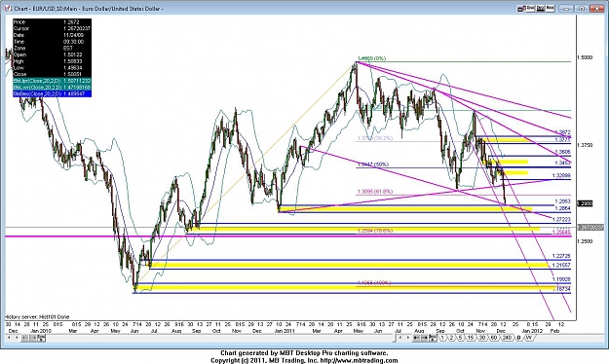Screen dimensions: 609x364
Task: Click the 1.21557 price level label
Action: 561,266
